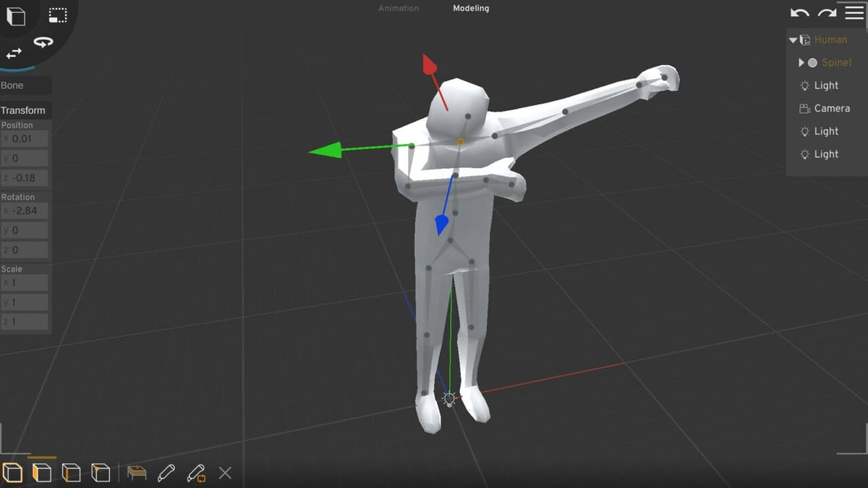This screenshot has width=868, height=488.
Task: Click the blue gizmo arrow on the chest
Action: [x=441, y=225]
